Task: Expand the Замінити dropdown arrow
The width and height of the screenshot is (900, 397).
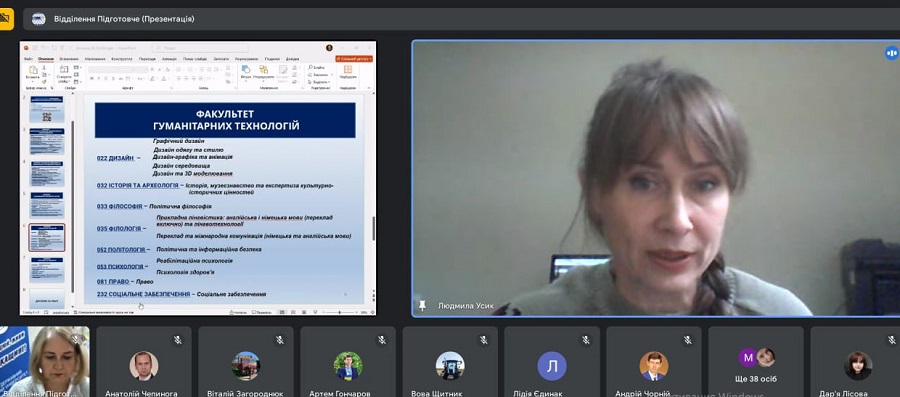Action: pyautogui.click(x=332, y=75)
